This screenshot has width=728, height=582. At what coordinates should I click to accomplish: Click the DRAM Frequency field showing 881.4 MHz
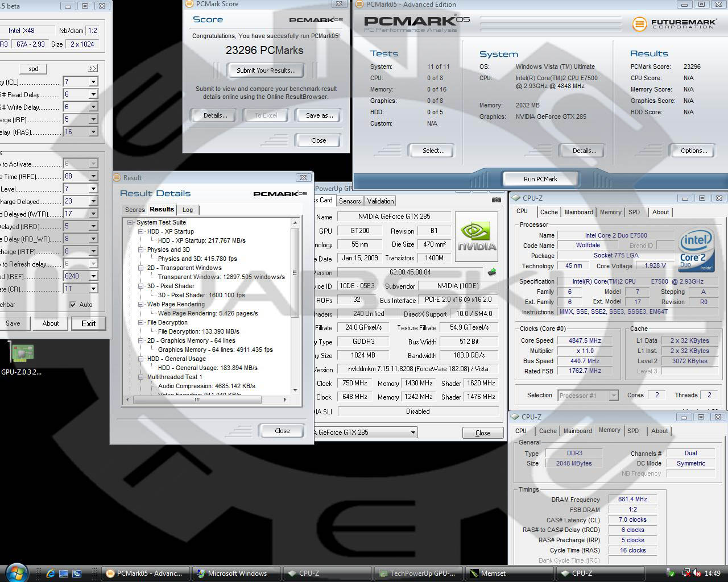pyautogui.click(x=632, y=499)
